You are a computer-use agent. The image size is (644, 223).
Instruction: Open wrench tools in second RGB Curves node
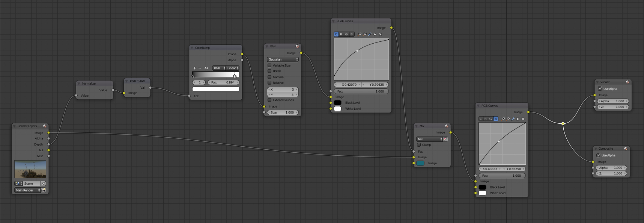[513, 119]
